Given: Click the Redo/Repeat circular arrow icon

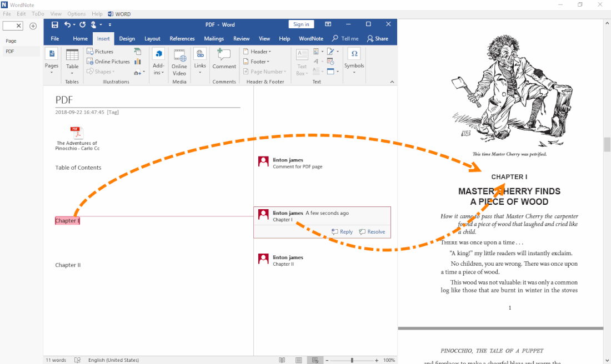Looking at the screenshot, I should point(83,24).
